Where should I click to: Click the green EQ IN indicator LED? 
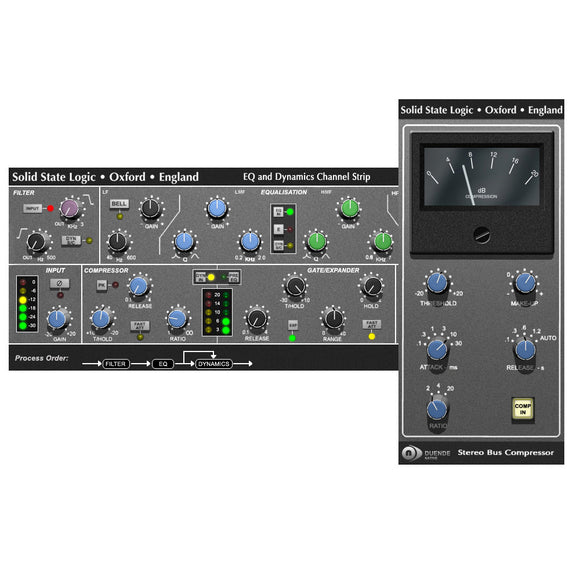point(290,212)
